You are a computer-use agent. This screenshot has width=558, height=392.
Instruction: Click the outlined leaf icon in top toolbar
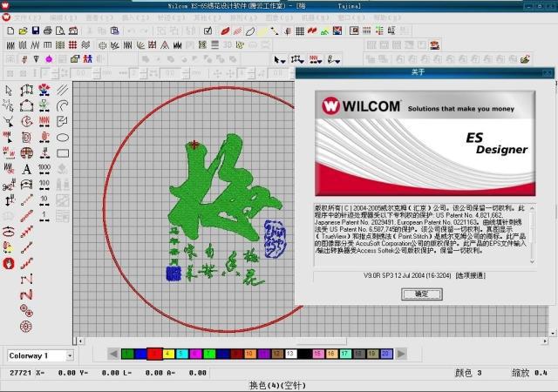pos(250,31)
